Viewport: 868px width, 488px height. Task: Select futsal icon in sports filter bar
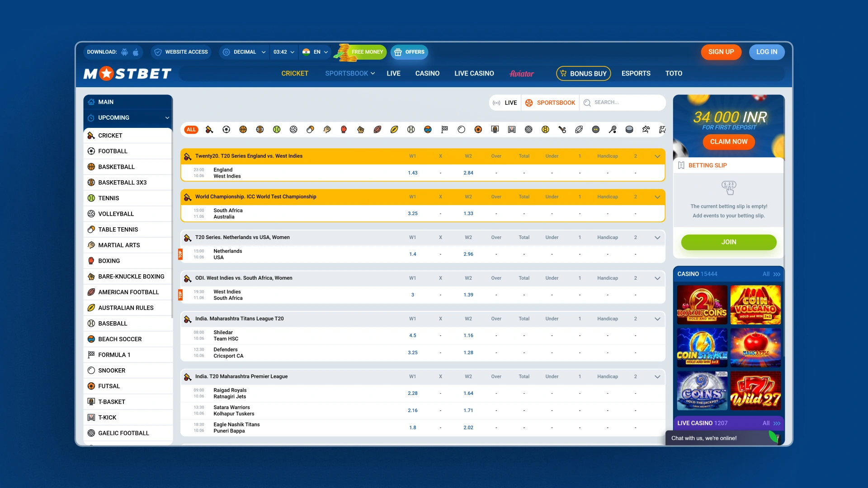pyautogui.click(x=478, y=130)
